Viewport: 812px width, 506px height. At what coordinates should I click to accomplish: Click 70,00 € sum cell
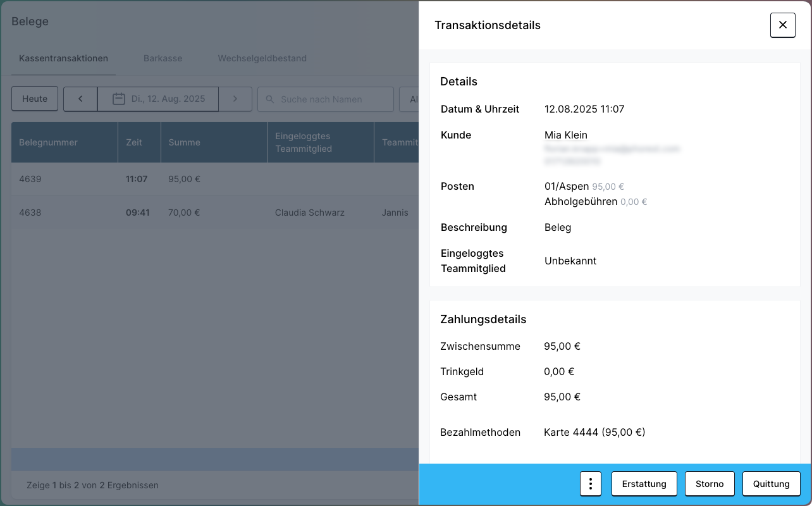pos(184,213)
